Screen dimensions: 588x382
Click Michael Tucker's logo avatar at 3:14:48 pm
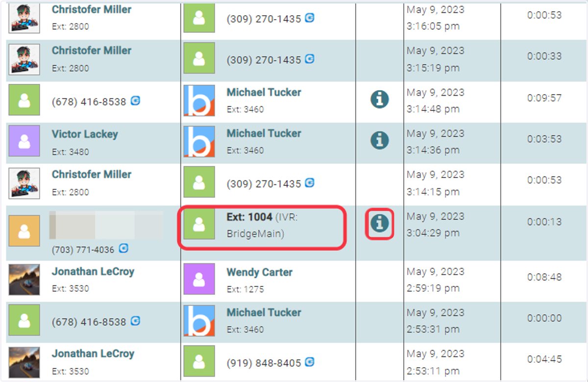click(199, 101)
